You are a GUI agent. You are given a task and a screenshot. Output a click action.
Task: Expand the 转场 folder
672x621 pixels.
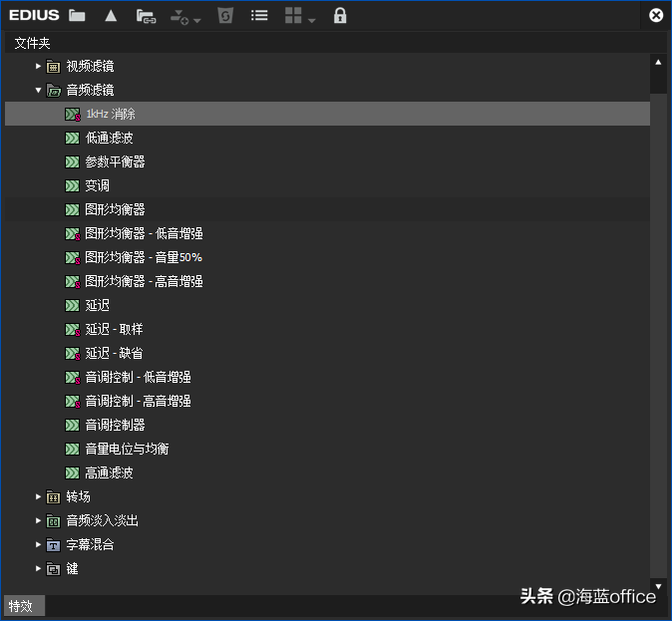coord(39,496)
